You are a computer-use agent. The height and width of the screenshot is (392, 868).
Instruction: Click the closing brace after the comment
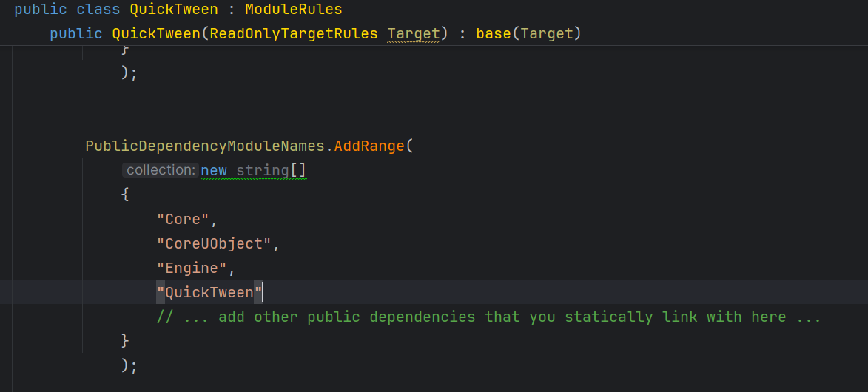pos(125,341)
